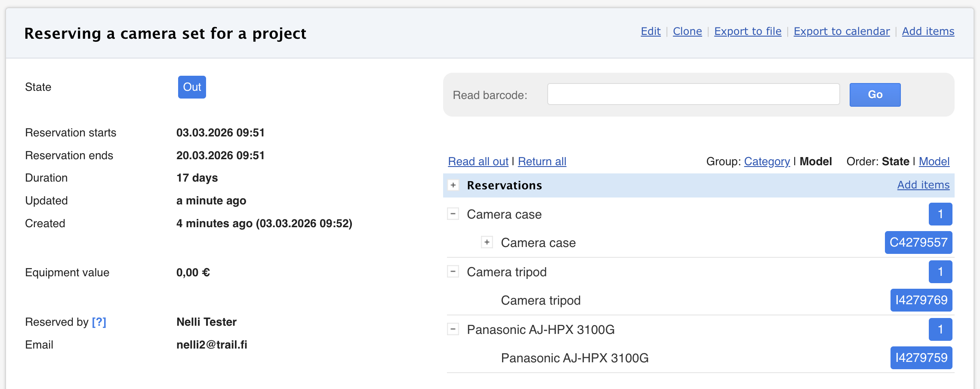
Task: Clone this reservation
Action: pyautogui.click(x=687, y=31)
